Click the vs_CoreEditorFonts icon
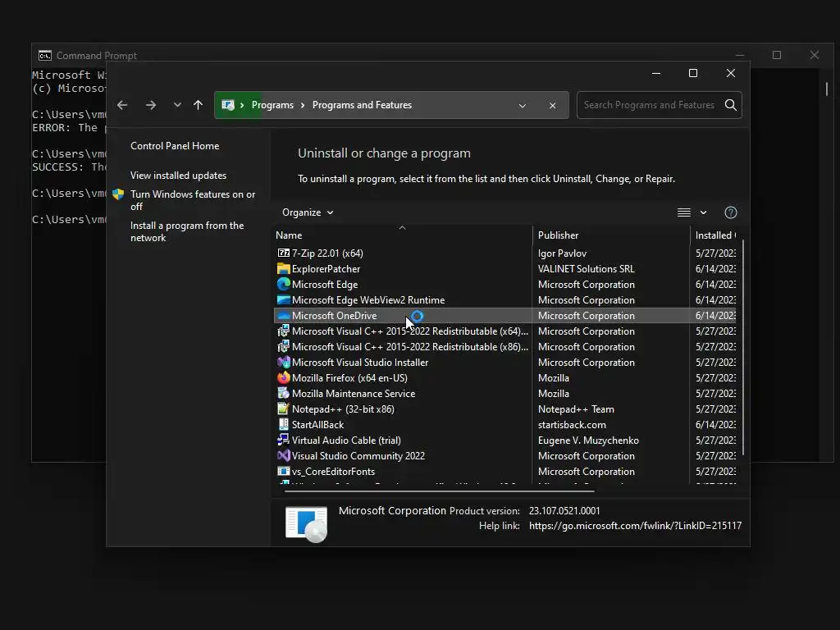Screen dimensions: 840x630 pos(283,472)
